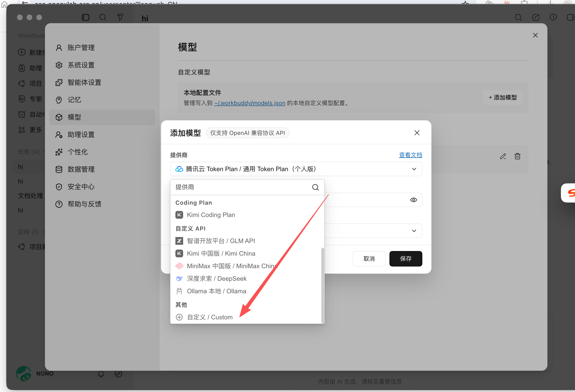Screen dimensions: 575x392
Task: Click the notification bell icon
Action: click(x=101, y=374)
